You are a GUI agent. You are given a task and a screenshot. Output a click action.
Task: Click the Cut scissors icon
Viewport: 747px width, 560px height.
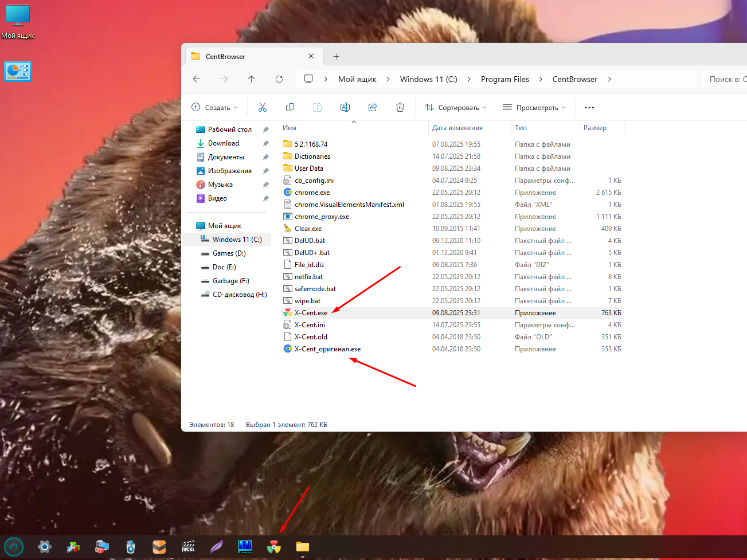[263, 107]
